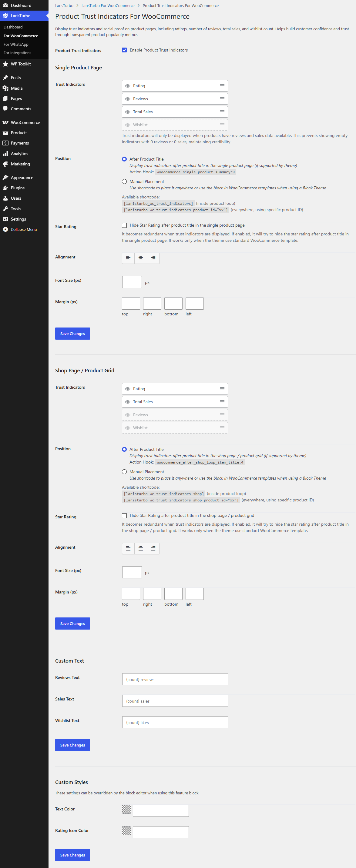Save Changes in Single Product Page section
The image size is (356, 868).
click(x=72, y=334)
